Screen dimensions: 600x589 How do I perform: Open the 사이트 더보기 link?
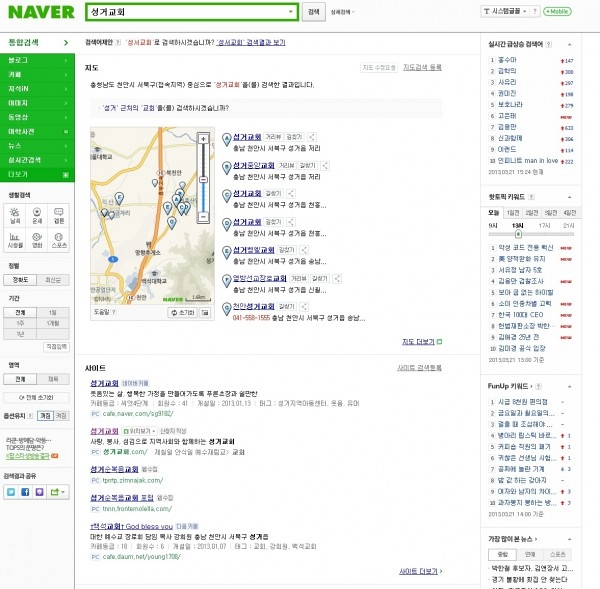coord(421,571)
